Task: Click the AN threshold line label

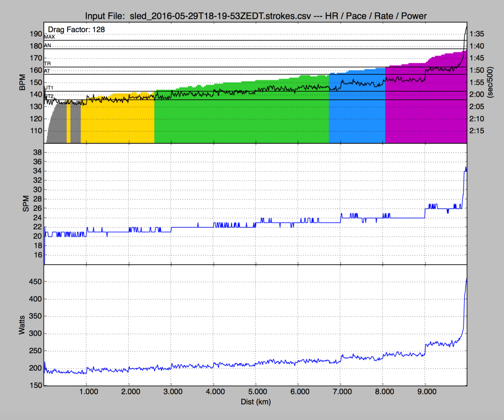Action: click(x=47, y=45)
